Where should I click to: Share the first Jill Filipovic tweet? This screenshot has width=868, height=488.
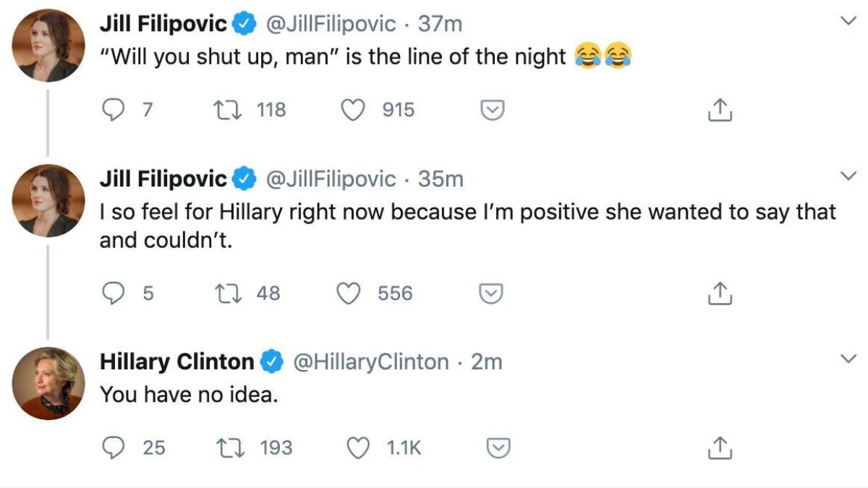coord(720,110)
